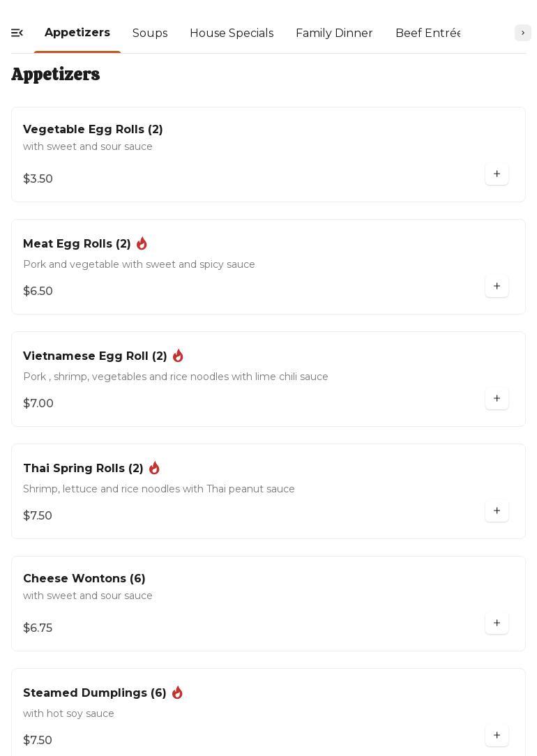
Task: Add Steamed Dumplings to order
Action: click(x=497, y=736)
